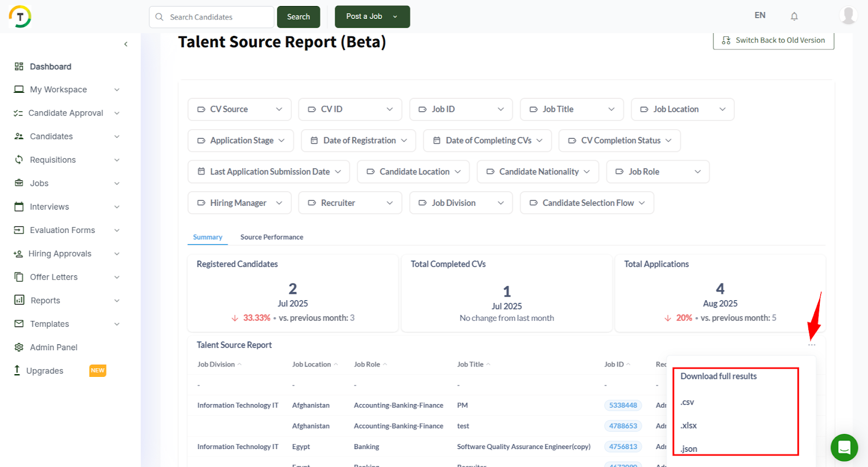
Task: Open the Application Stage filter dropdown
Action: (240, 141)
